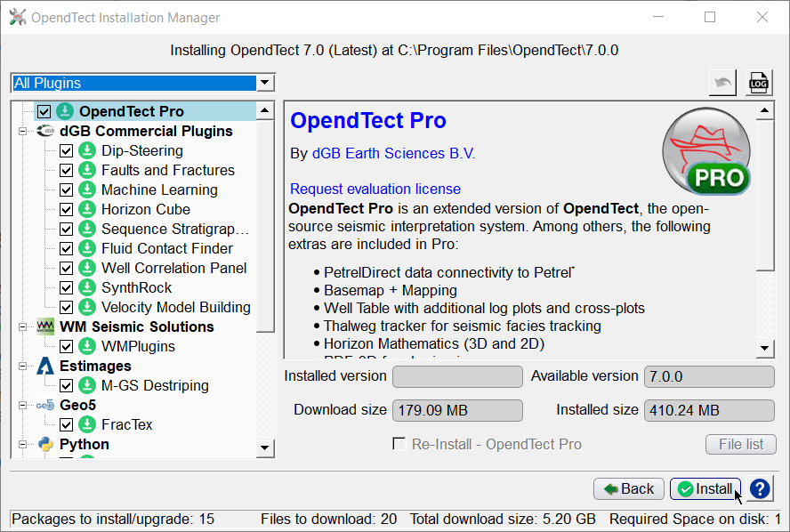Click the LOG file icon button

click(x=759, y=83)
